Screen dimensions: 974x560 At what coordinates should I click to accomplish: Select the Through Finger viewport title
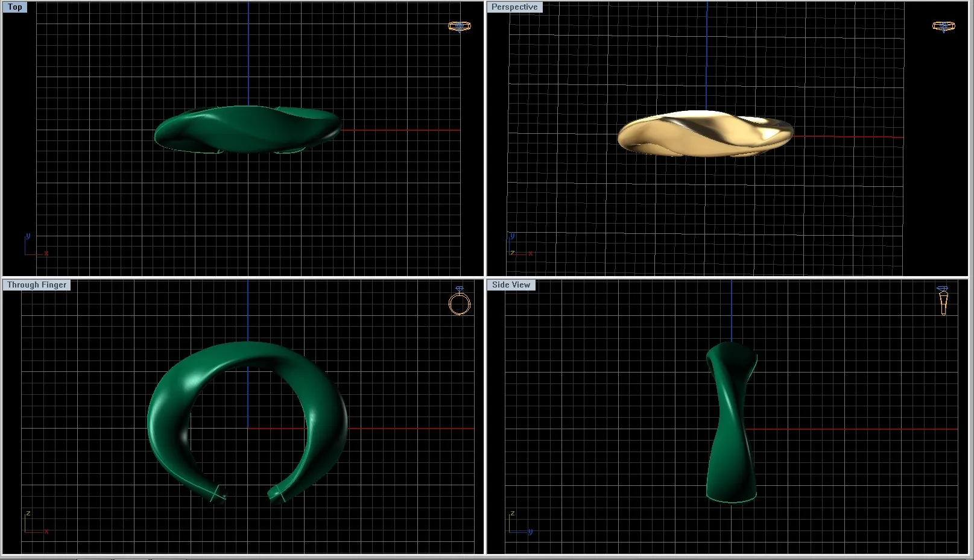click(37, 285)
